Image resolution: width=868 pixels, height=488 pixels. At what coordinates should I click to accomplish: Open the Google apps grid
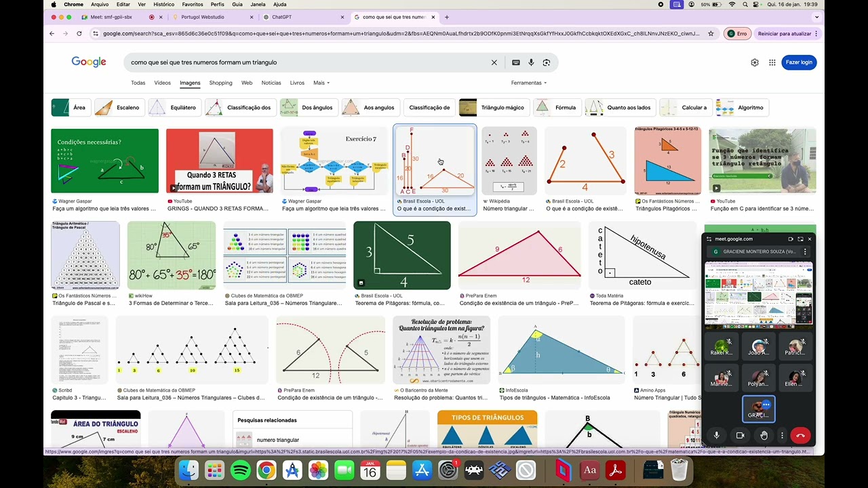tap(772, 62)
